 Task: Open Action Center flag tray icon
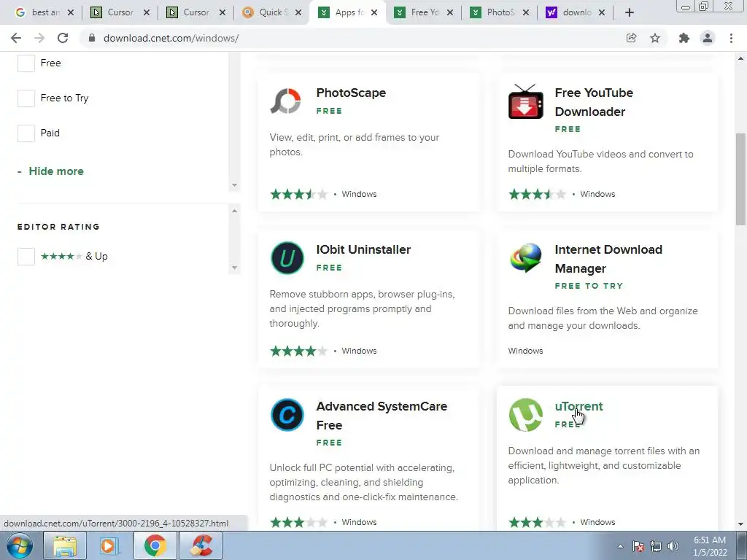point(638,546)
